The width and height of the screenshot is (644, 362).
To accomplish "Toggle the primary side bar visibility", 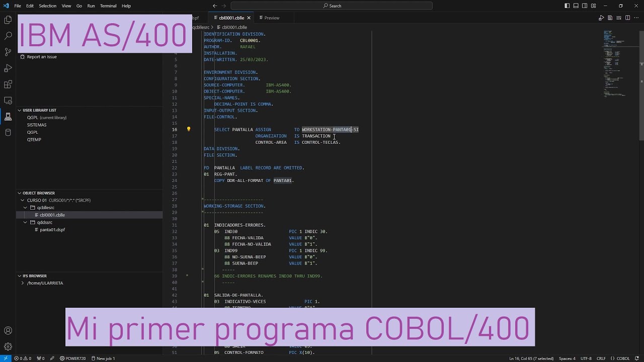I will (x=567, y=6).
